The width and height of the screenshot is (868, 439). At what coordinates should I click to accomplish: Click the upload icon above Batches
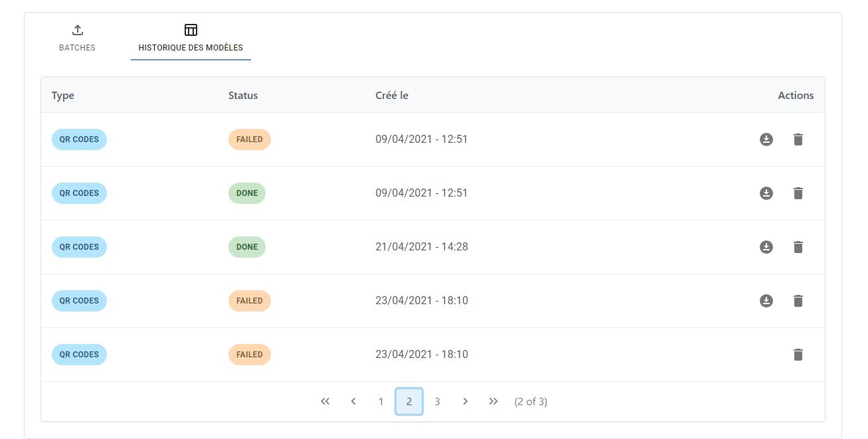(77, 29)
